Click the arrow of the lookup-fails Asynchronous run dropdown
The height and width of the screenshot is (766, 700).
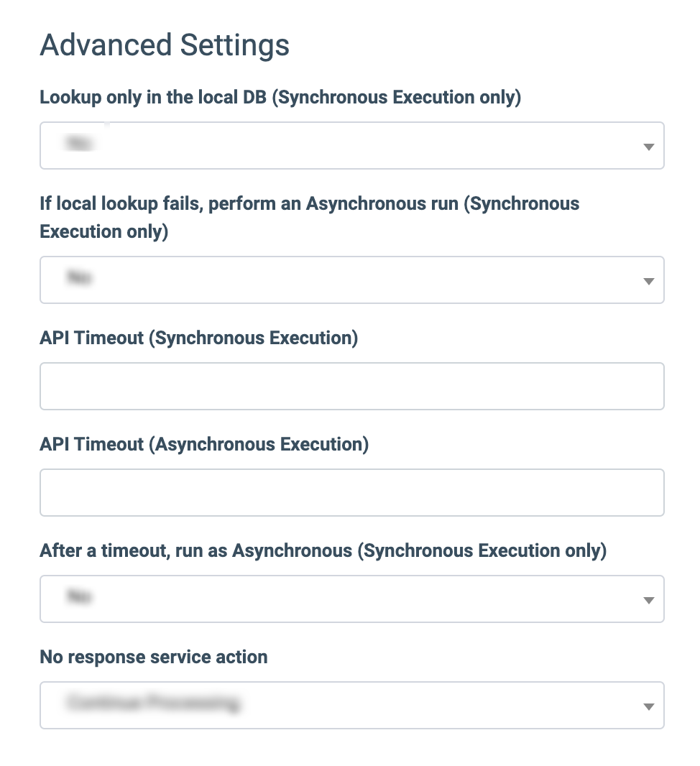click(648, 281)
